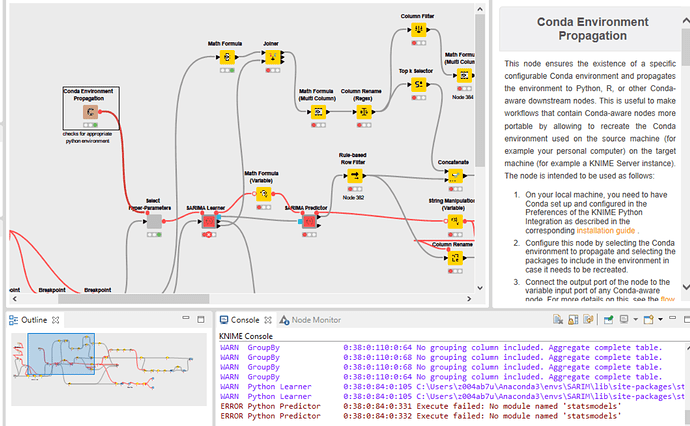Select the SARIMA Learner node
Image resolution: width=690 pixels, height=426 pixels.
209,221
